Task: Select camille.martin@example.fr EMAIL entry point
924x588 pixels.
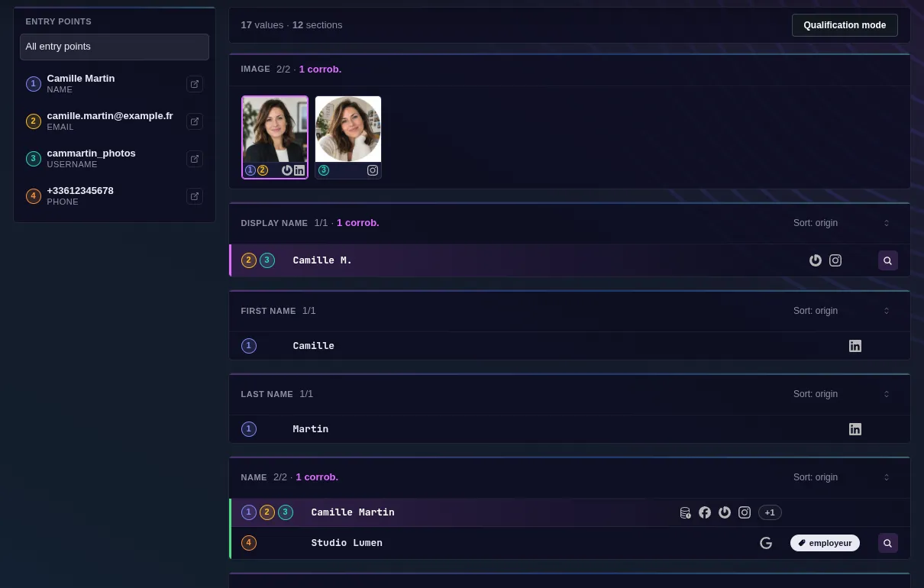Action: click(115, 121)
